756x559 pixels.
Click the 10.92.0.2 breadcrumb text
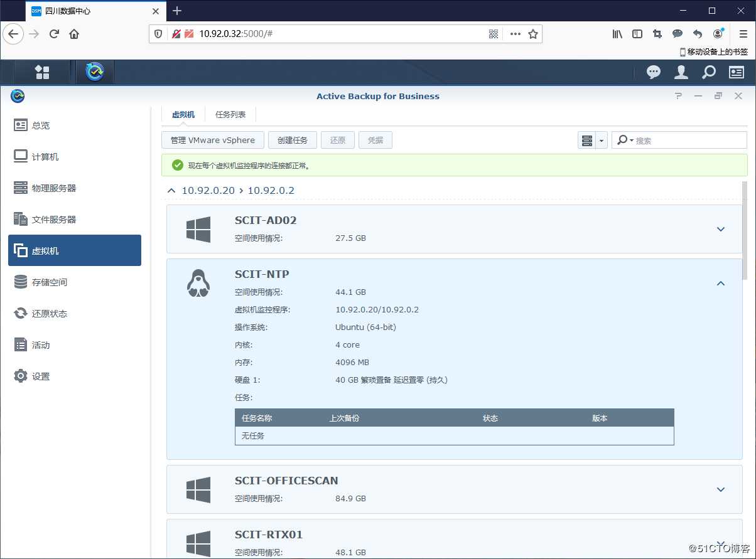coord(271,190)
